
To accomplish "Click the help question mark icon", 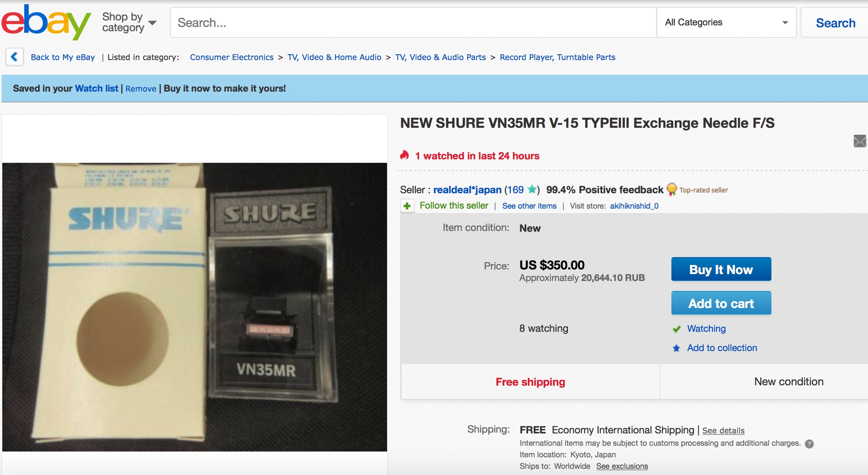I will click(810, 444).
